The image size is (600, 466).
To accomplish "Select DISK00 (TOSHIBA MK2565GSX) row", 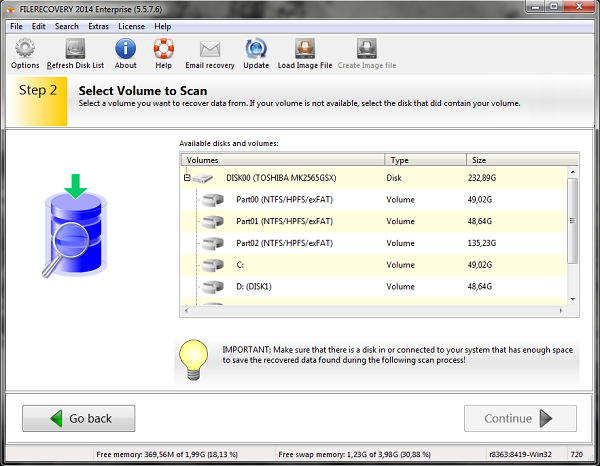I will 374,178.
